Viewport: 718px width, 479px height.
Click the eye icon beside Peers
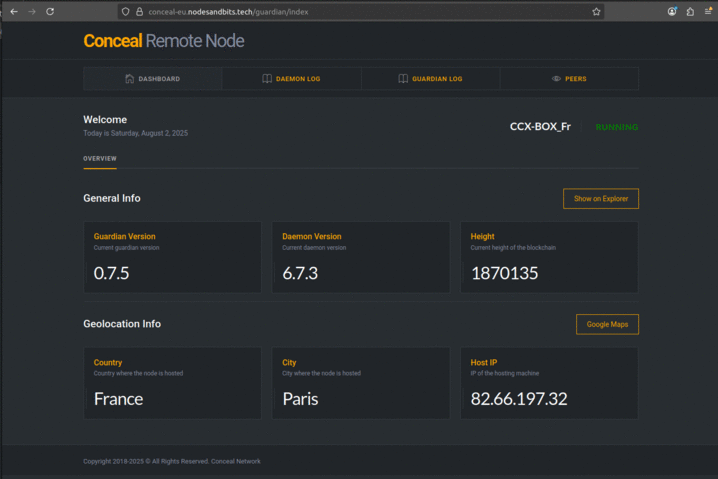(556, 79)
